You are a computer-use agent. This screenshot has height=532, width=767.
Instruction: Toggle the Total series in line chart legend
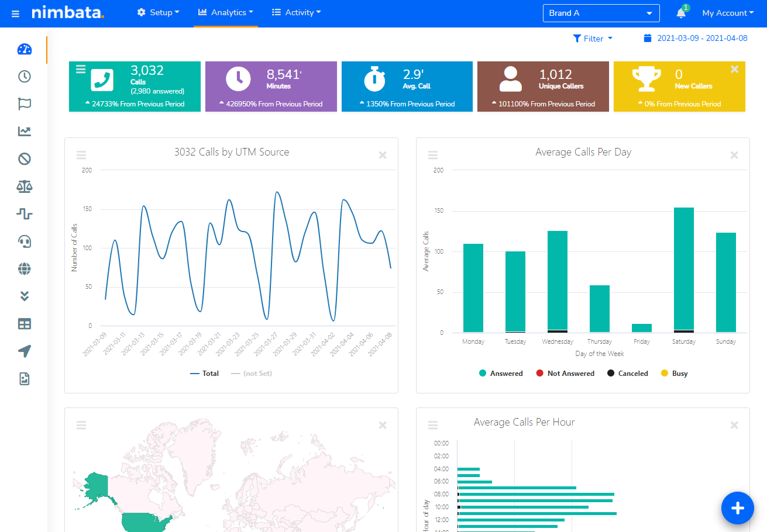click(x=205, y=374)
